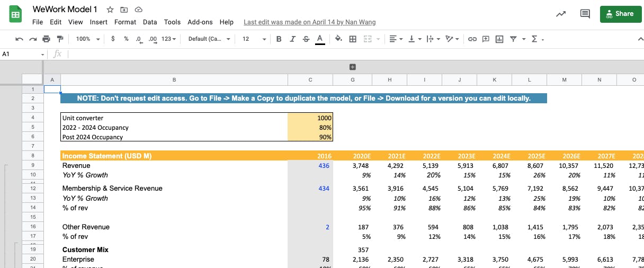Open the View menu
This screenshot has height=268, width=644.
point(76,22)
